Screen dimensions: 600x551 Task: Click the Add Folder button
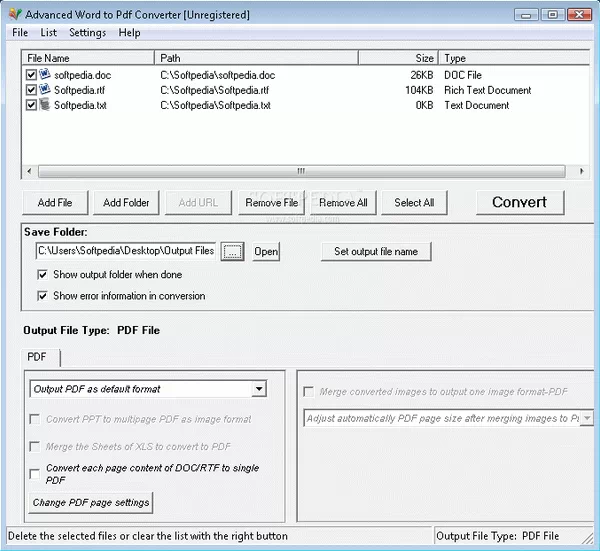tap(126, 202)
